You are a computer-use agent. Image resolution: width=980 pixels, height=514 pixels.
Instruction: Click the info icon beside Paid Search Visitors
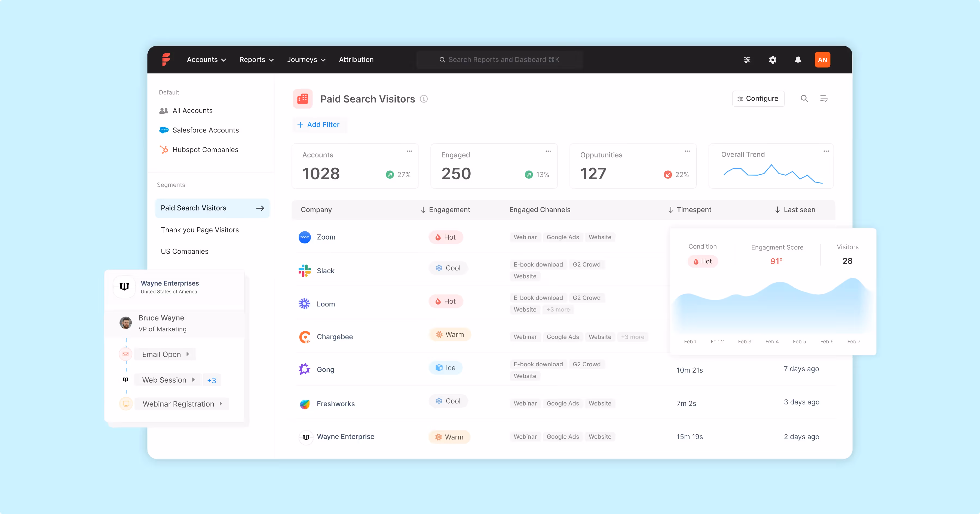point(423,99)
